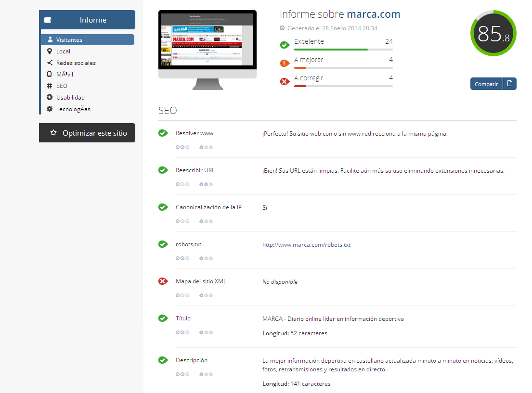Open the Usabilidad sidebar item
Screen dimensions: 532x393
(x=70, y=98)
